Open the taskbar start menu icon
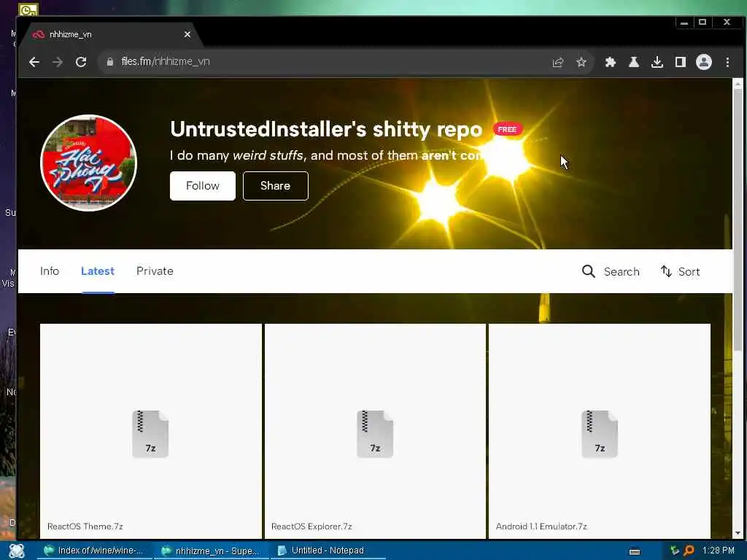The width and height of the screenshot is (747, 560). [17, 551]
